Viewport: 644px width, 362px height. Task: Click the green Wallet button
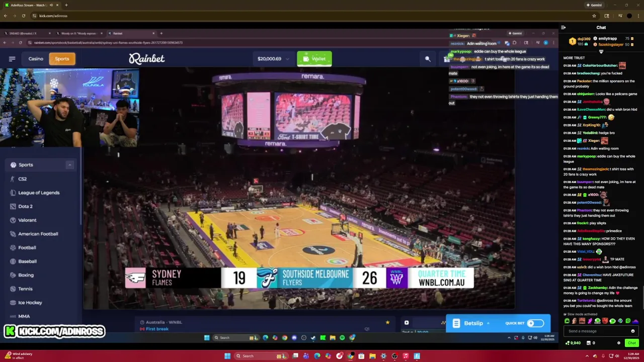(x=314, y=59)
